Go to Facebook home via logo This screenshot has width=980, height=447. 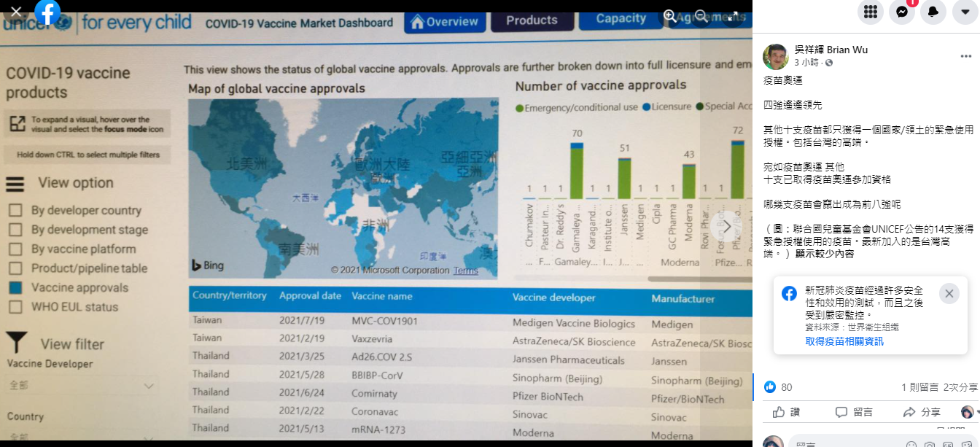pyautogui.click(x=48, y=12)
